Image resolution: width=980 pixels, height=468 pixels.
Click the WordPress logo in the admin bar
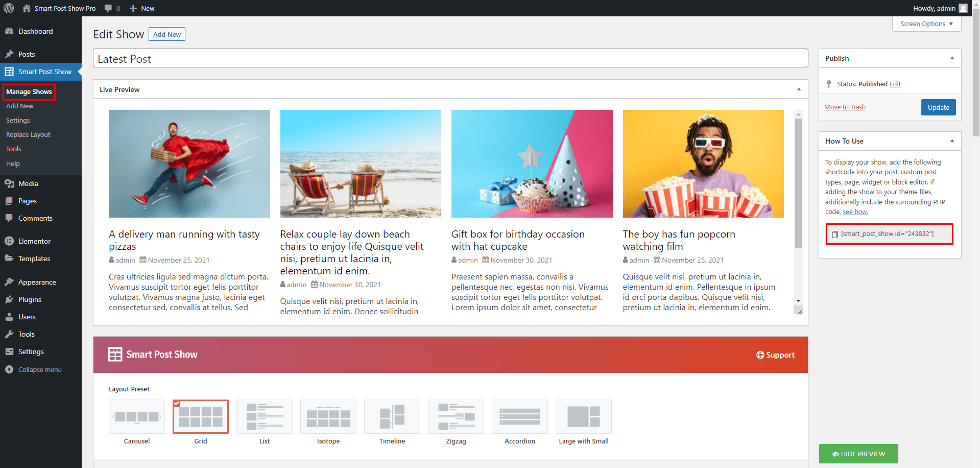8,8
